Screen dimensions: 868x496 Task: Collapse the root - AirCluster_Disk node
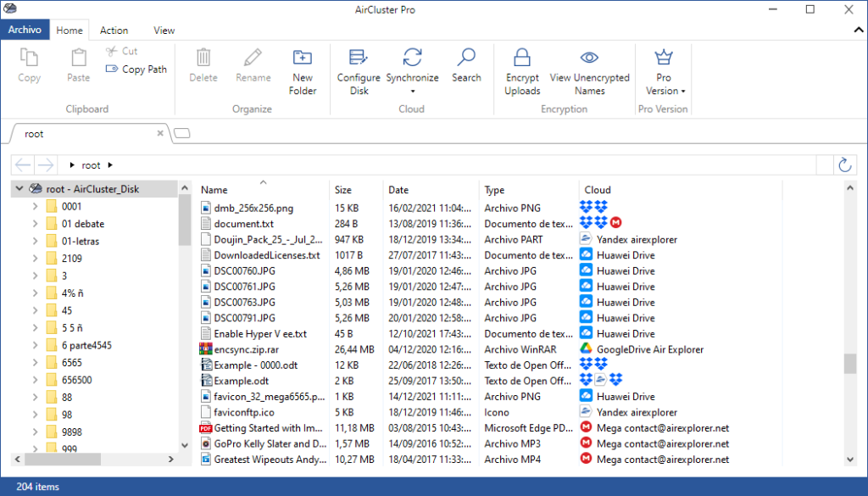19,189
